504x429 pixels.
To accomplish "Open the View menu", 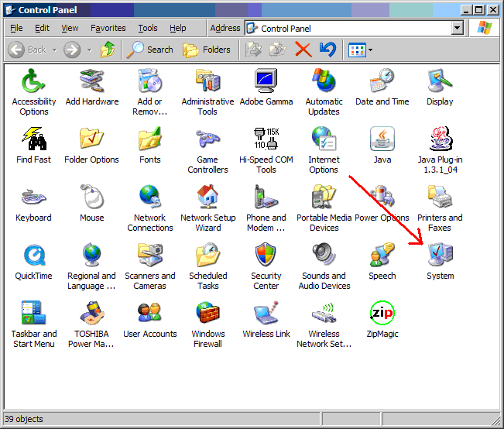I will click(70, 29).
